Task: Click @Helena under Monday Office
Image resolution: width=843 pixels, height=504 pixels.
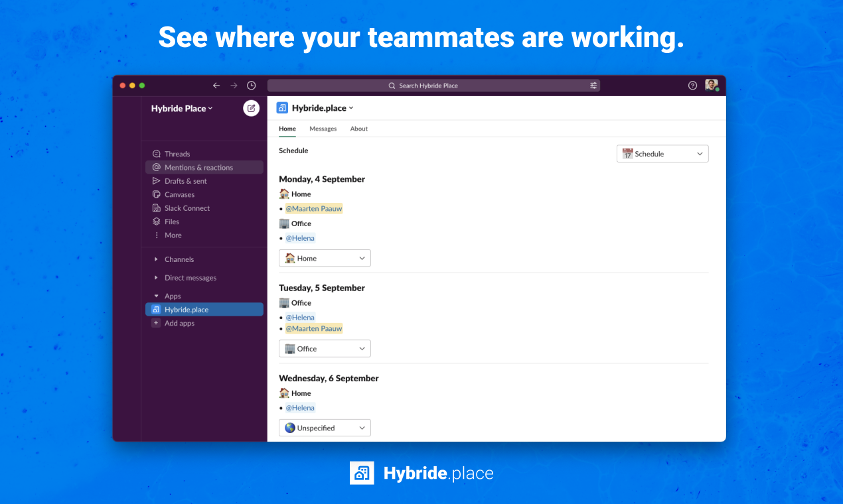Action: point(300,238)
